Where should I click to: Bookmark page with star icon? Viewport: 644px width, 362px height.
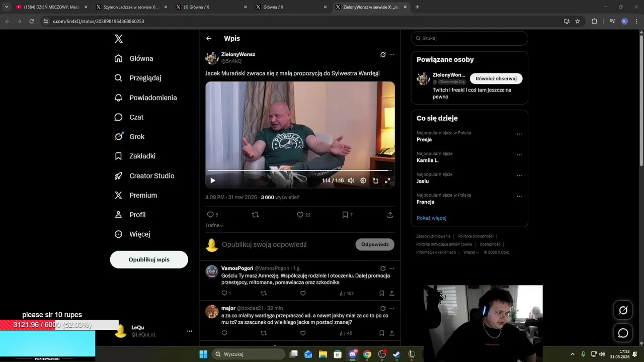tap(578, 21)
